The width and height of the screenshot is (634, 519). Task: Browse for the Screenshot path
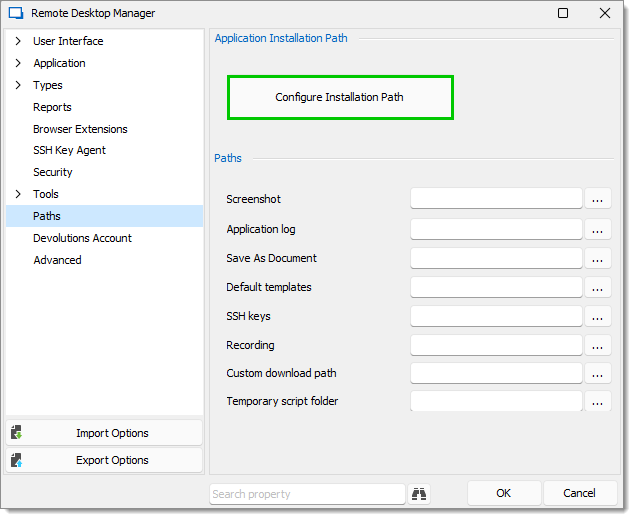pyautogui.click(x=597, y=198)
